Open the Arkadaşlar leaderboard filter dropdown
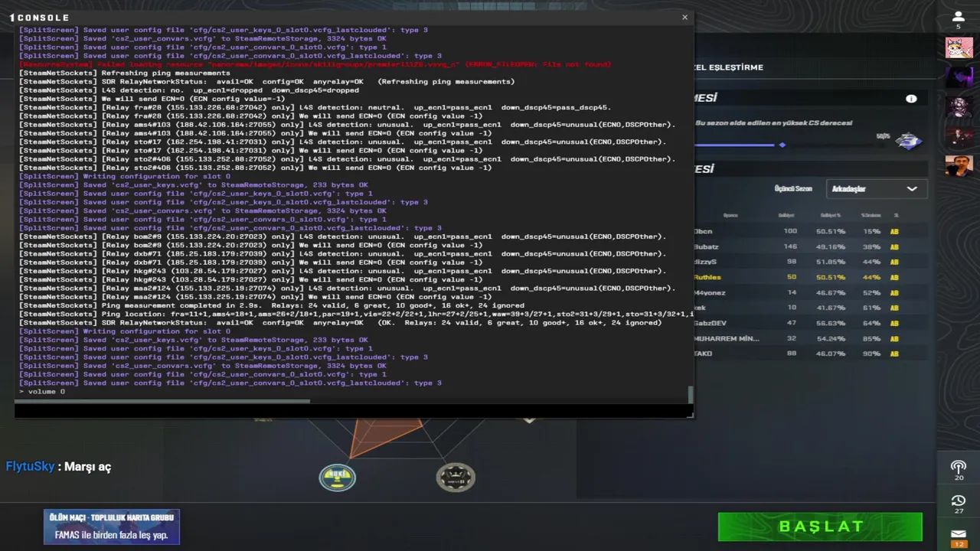This screenshot has height=551, width=980. click(x=877, y=189)
